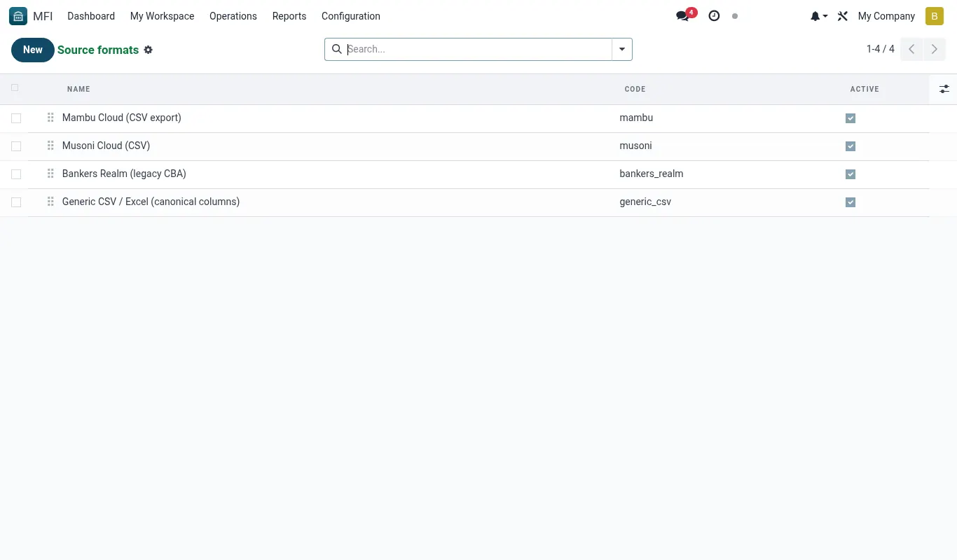The width and height of the screenshot is (957, 560).
Task: Open the Bankers Realm (legacy CBA) record
Action: (124, 174)
